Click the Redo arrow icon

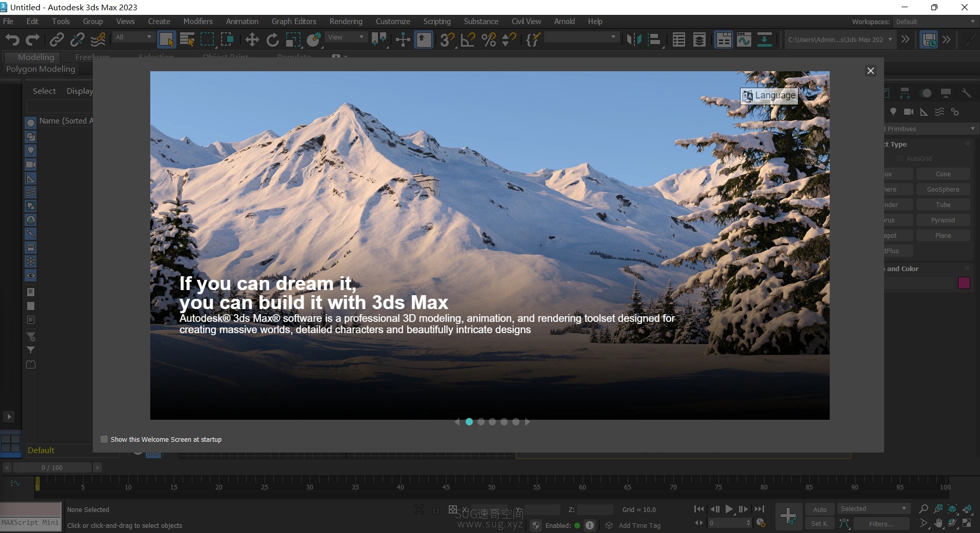point(33,39)
